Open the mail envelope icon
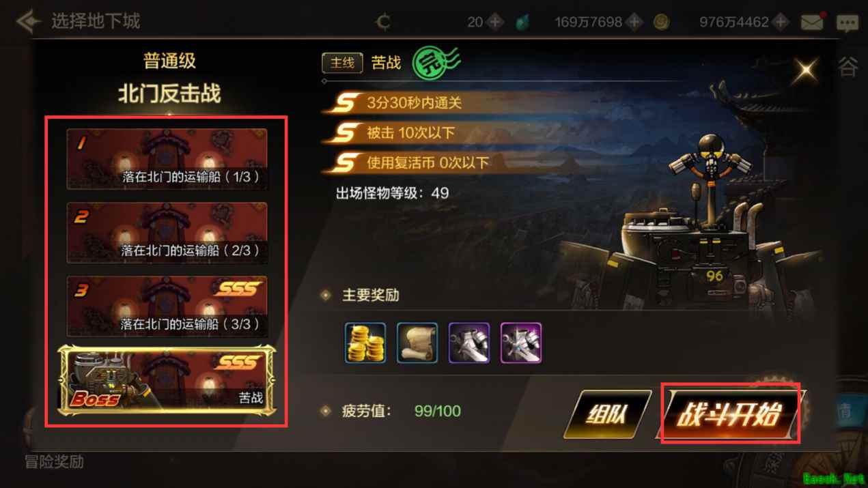 812,22
